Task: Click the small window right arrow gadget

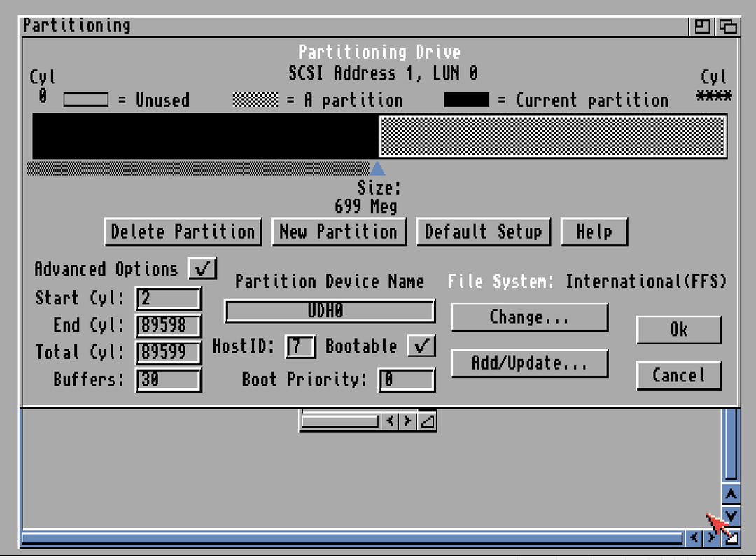Action: point(407,421)
